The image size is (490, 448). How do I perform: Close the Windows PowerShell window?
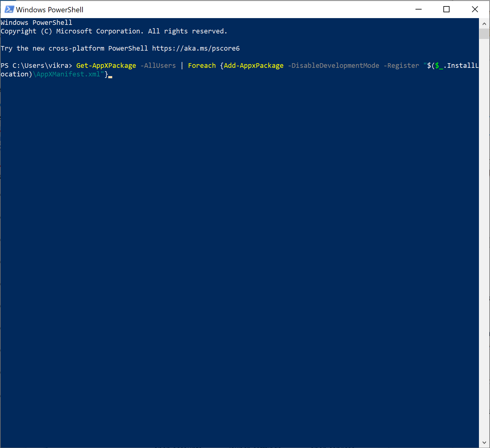click(475, 9)
